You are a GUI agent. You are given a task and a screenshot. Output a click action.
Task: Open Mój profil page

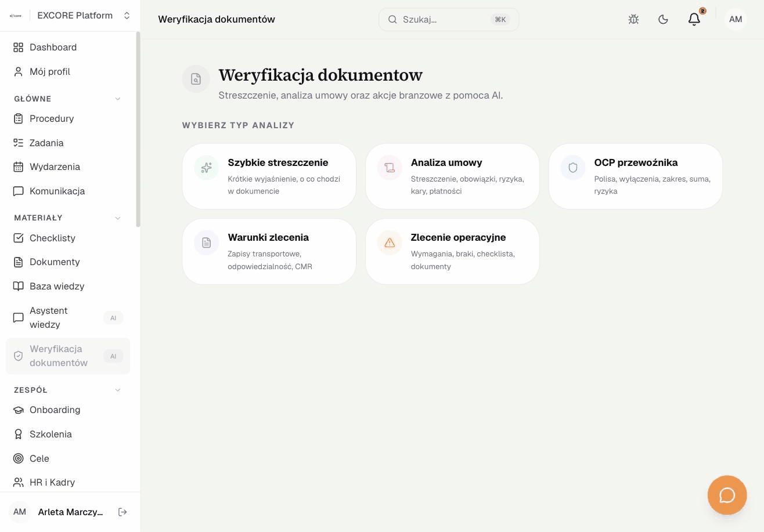click(68, 72)
